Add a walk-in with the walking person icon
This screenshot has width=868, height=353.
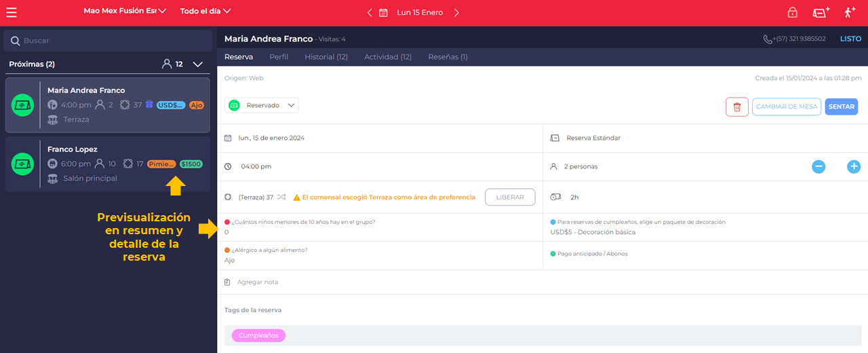[x=849, y=12]
